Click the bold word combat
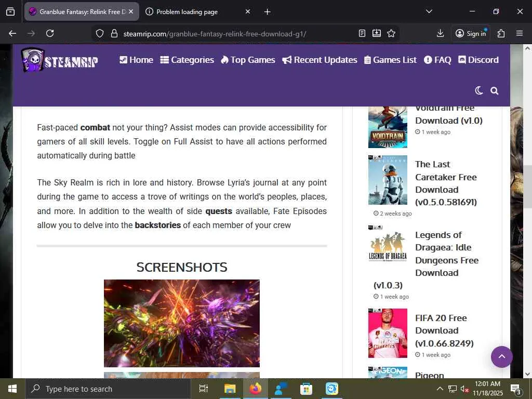 (x=95, y=128)
